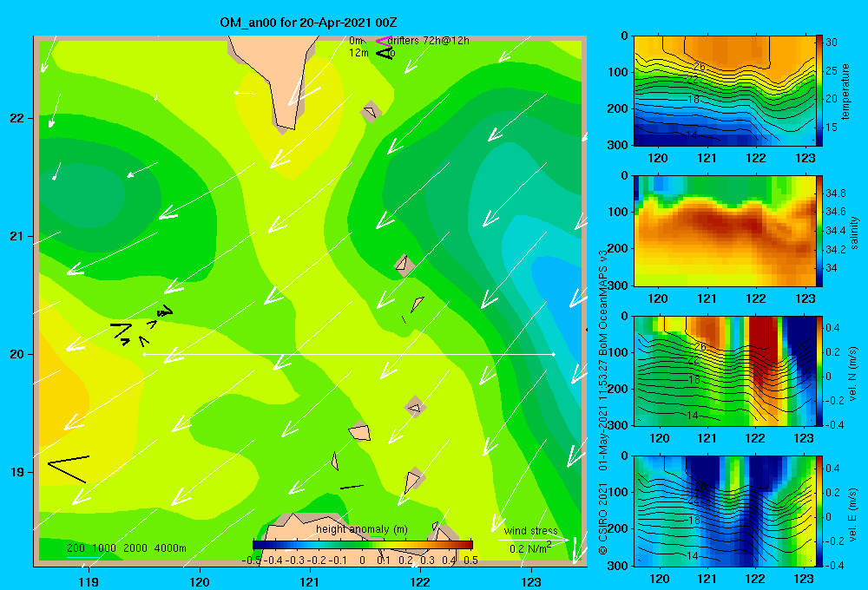This screenshot has height=590, width=868.
Task: Click the salinity colorbar
Action: 819,231
